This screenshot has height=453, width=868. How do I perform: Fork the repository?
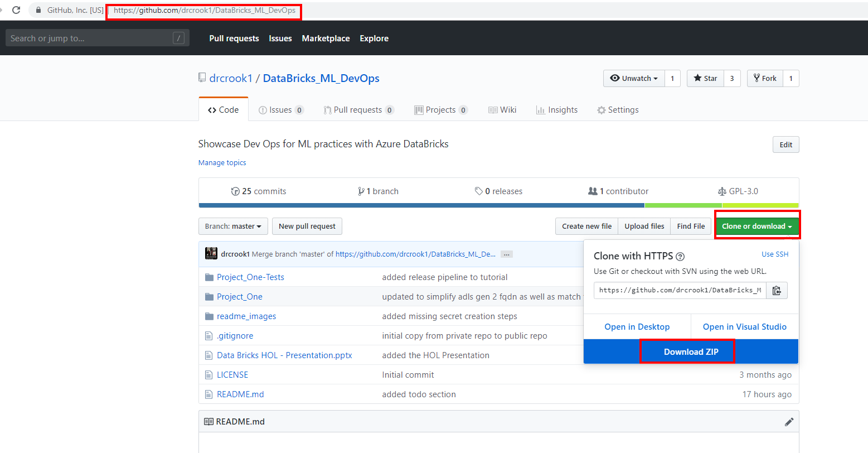point(765,78)
